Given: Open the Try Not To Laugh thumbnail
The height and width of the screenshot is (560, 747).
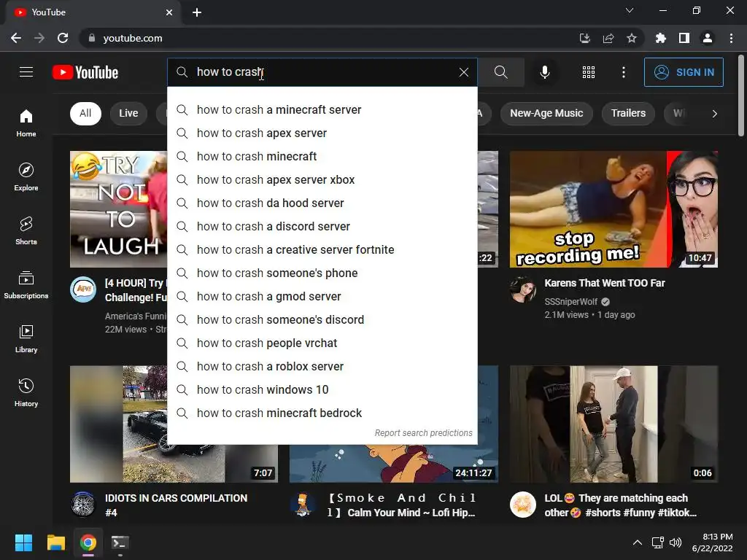Looking at the screenshot, I should click(x=119, y=209).
